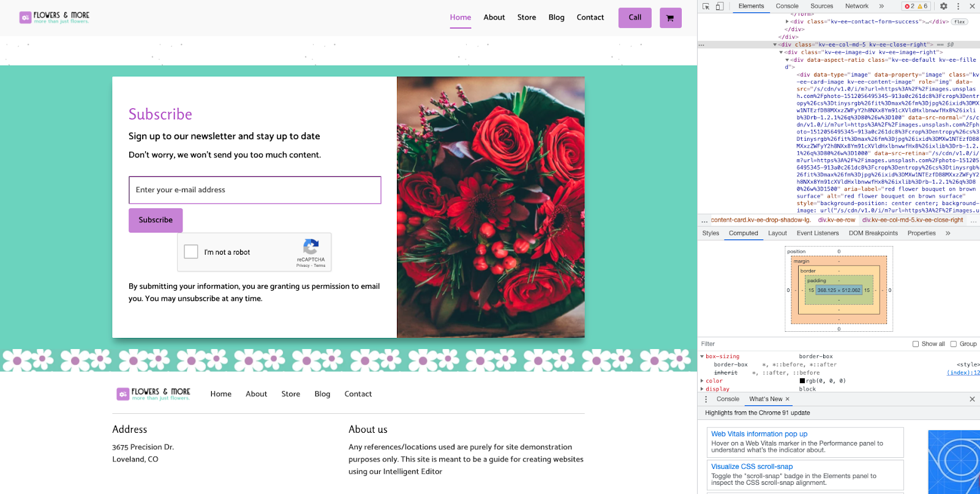Open Blog from top navigation

pos(557,18)
